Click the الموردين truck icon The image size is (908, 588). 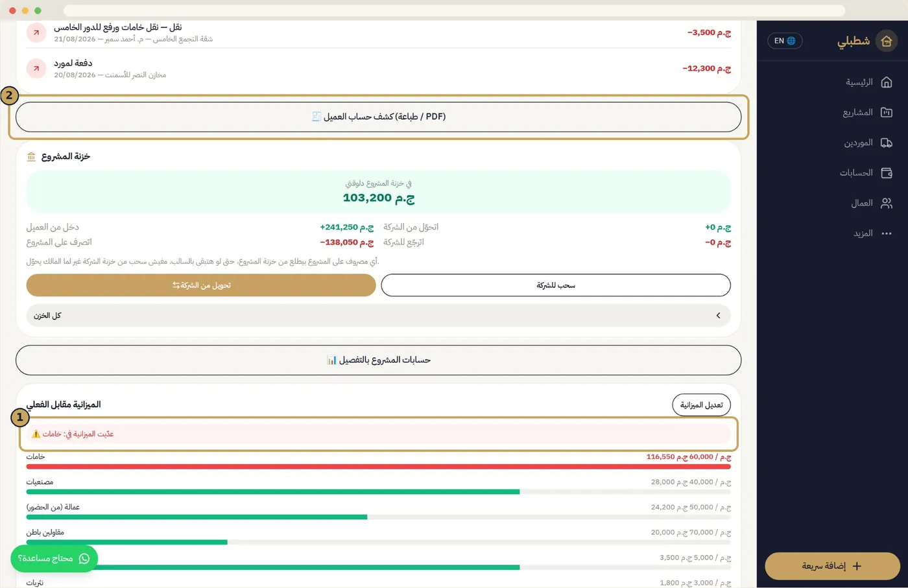point(886,143)
